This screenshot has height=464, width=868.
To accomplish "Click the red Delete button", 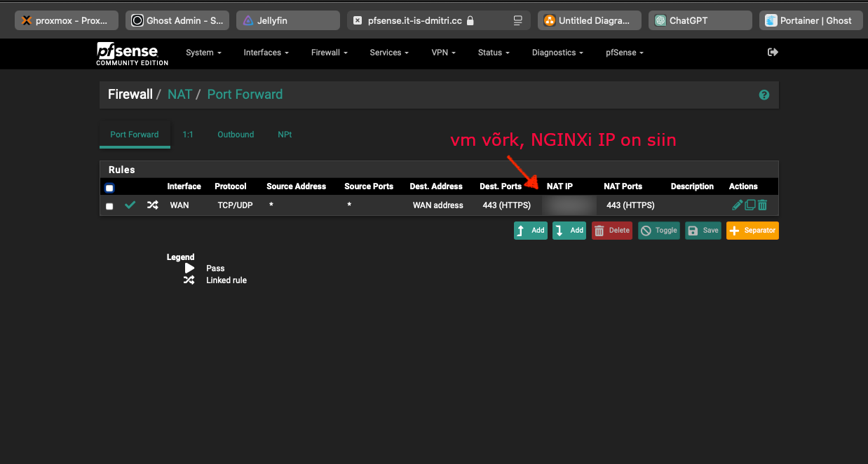I will click(611, 231).
